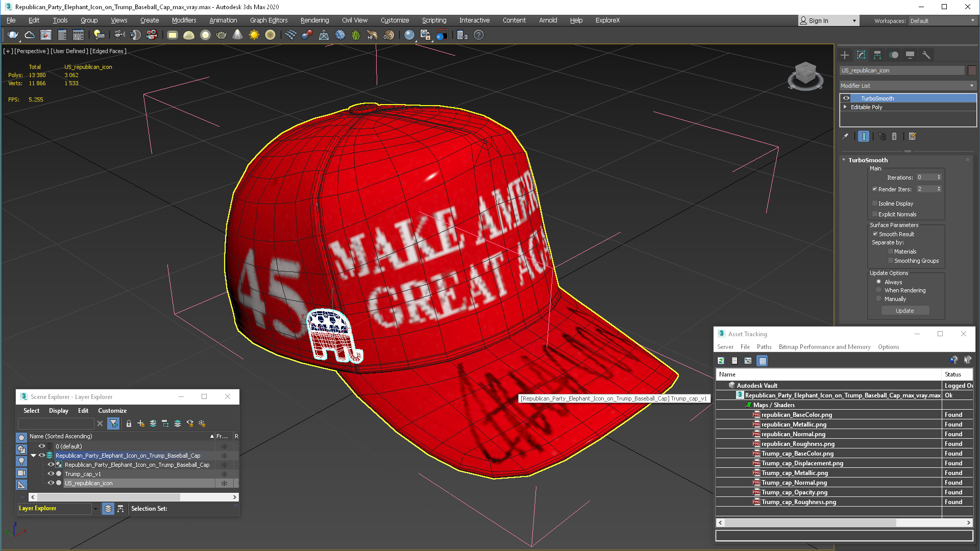Click the add new layer icon in Layer Explorer
Screen dimensions: 980x551
click(141, 423)
